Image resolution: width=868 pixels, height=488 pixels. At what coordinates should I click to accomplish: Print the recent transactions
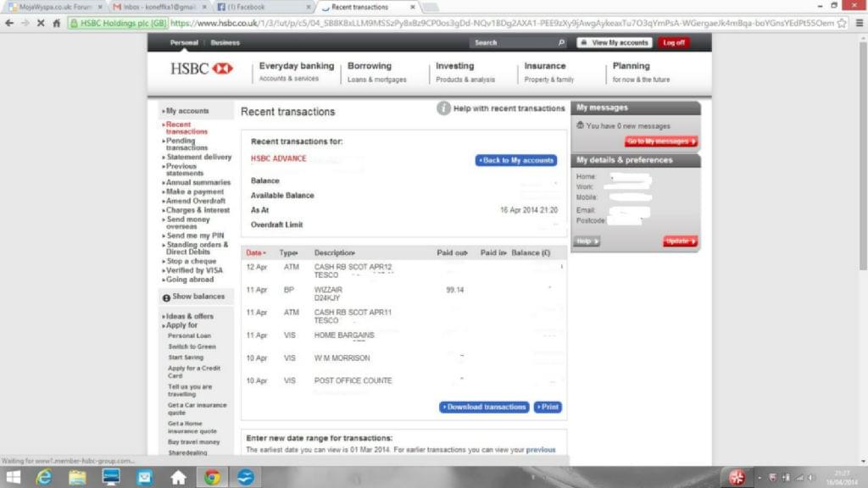coord(548,408)
